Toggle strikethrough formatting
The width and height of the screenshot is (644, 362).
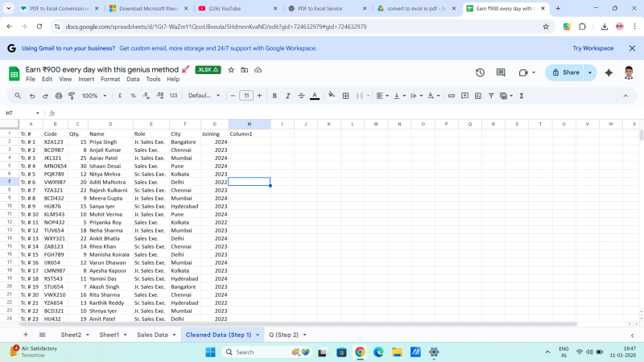tap(300, 96)
